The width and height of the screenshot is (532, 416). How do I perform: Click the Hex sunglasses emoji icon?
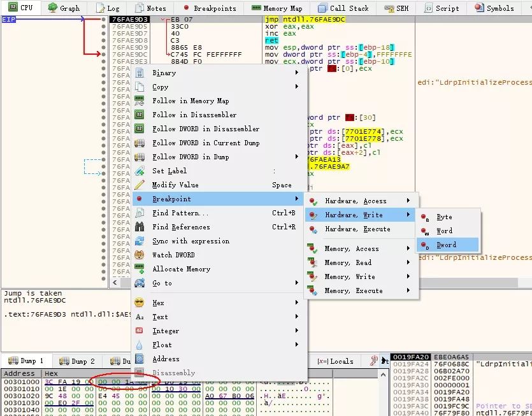tap(140, 303)
